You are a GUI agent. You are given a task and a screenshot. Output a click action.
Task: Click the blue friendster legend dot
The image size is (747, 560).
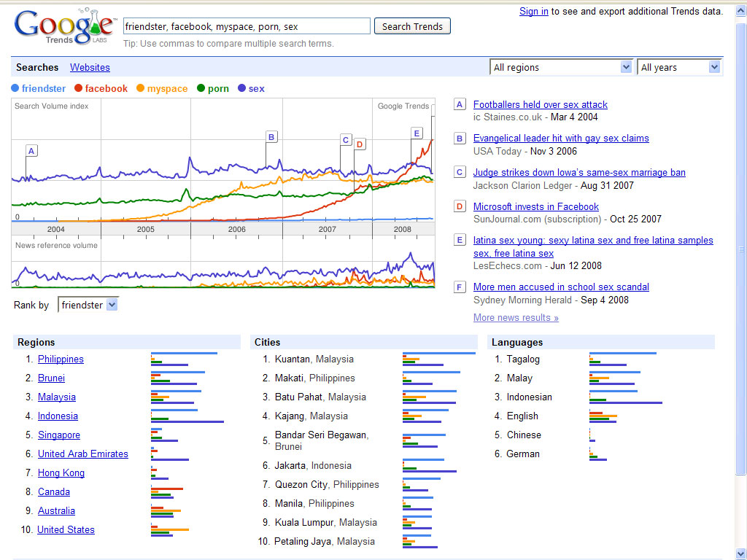point(15,89)
